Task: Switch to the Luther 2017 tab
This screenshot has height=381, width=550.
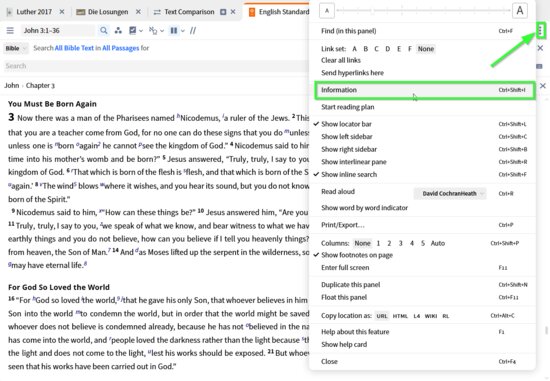Action: [x=34, y=12]
